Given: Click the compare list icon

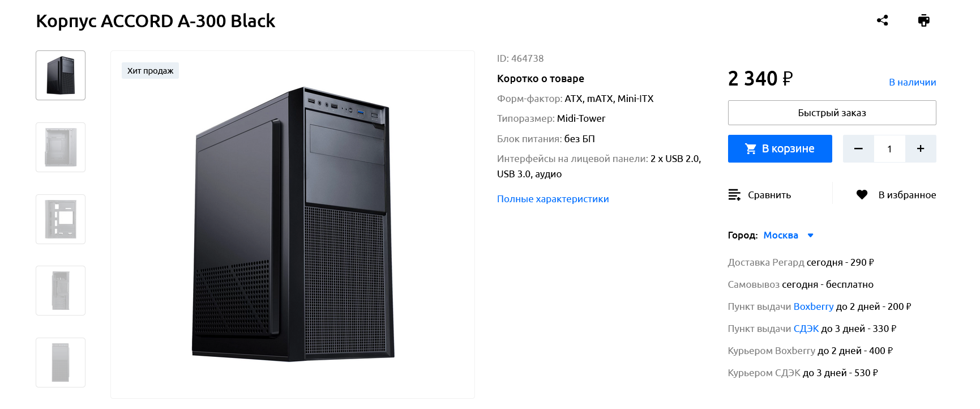Looking at the screenshot, I should [734, 195].
